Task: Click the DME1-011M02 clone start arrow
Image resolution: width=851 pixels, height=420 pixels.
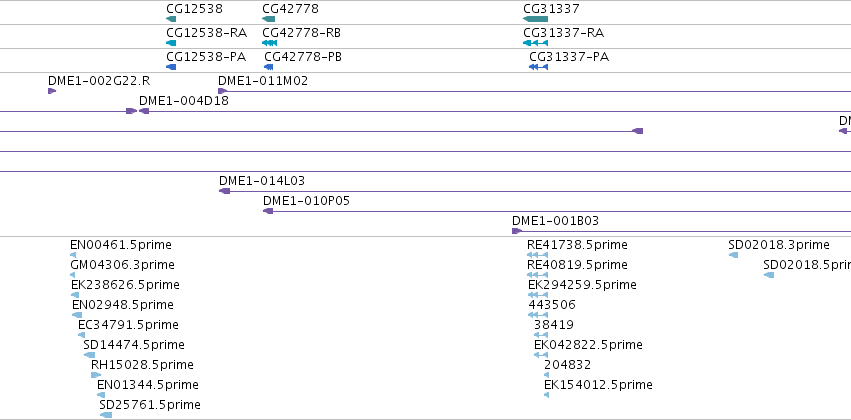Action: click(x=223, y=91)
